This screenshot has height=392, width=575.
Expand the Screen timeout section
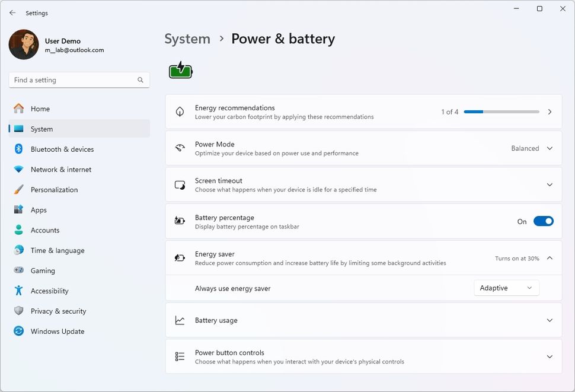tap(549, 184)
